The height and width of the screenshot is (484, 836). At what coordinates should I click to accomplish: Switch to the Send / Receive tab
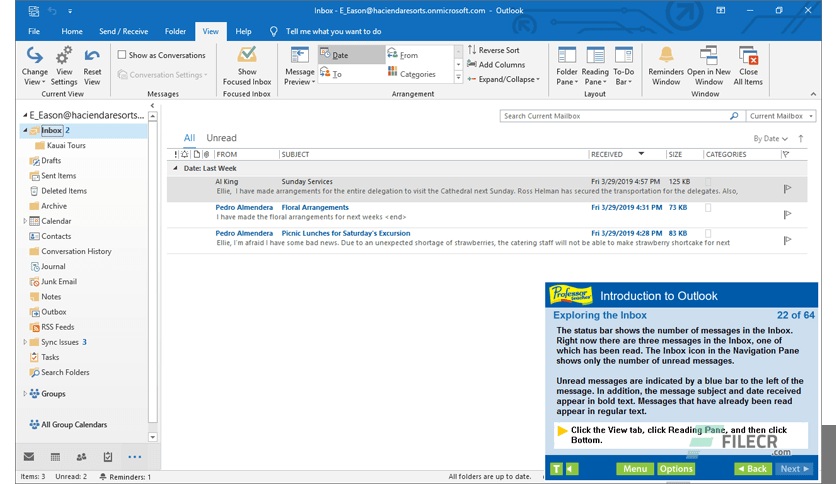pyautogui.click(x=124, y=31)
